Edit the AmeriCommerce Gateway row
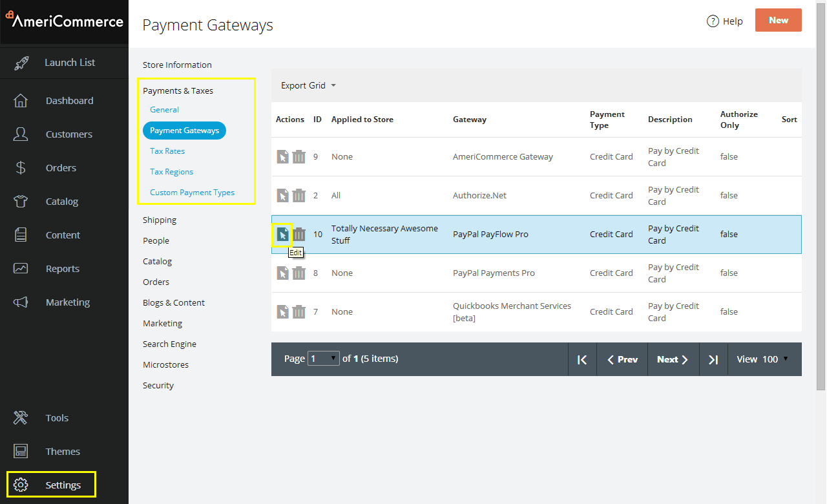 coord(283,157)
